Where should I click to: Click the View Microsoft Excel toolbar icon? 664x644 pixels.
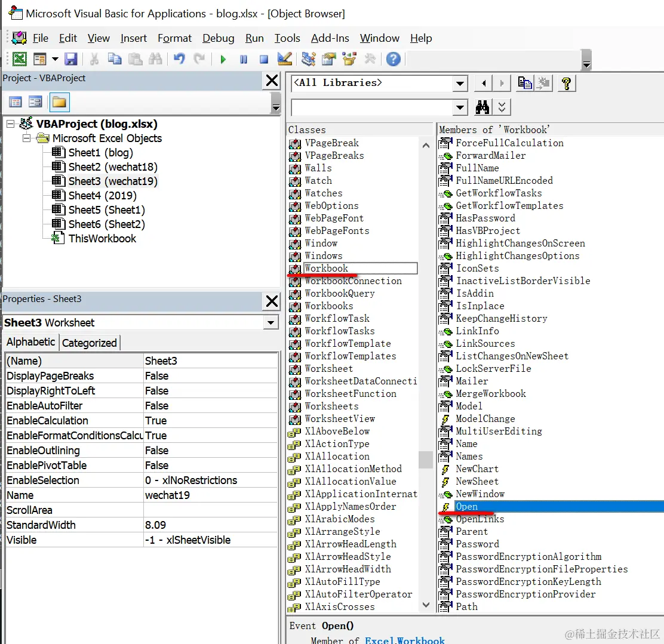point(19,59)
